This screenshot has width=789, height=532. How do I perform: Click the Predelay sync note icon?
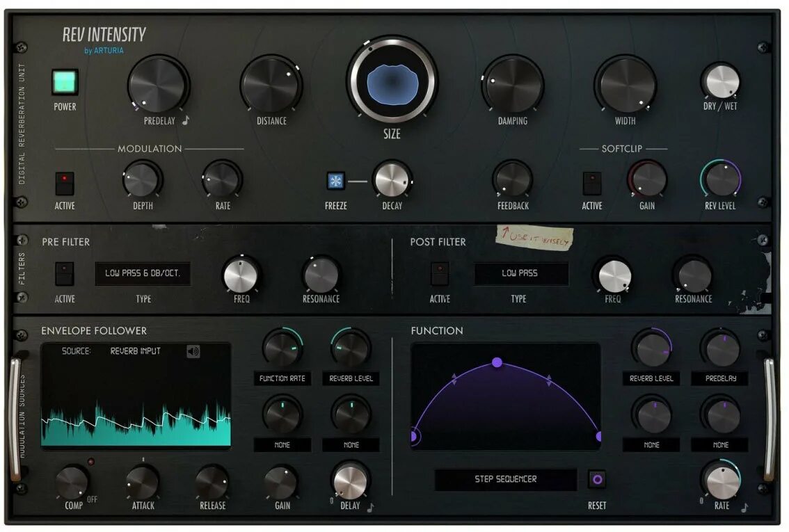tap(186, 120)
